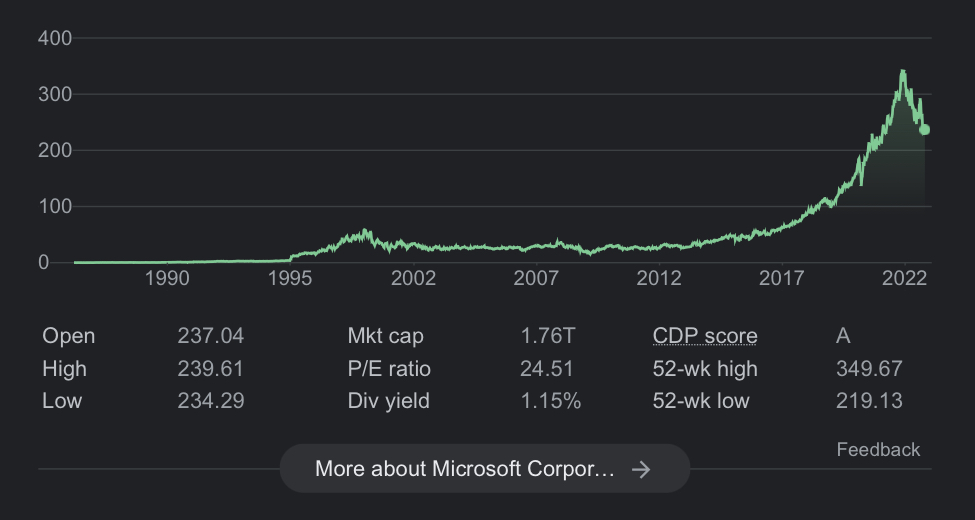This screenshot has height=520, width=975.
Task: Click the 2007 label on the time axis
Action: (x=536, y=278)
